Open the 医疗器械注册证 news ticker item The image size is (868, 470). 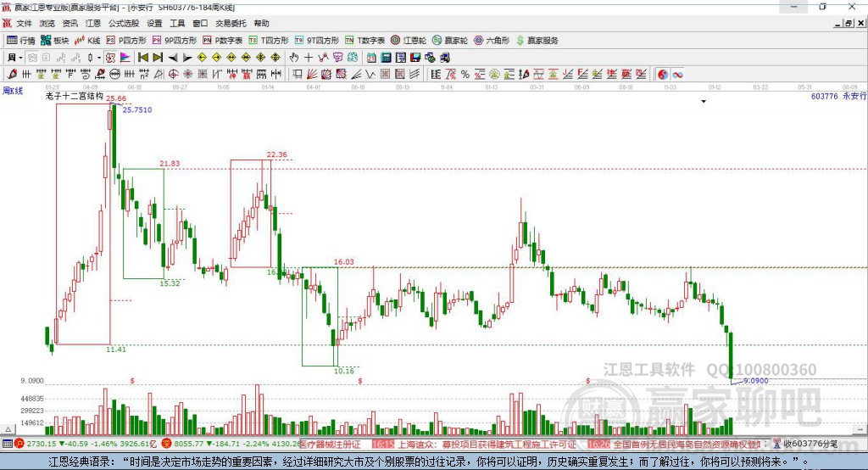pos(330,444)
